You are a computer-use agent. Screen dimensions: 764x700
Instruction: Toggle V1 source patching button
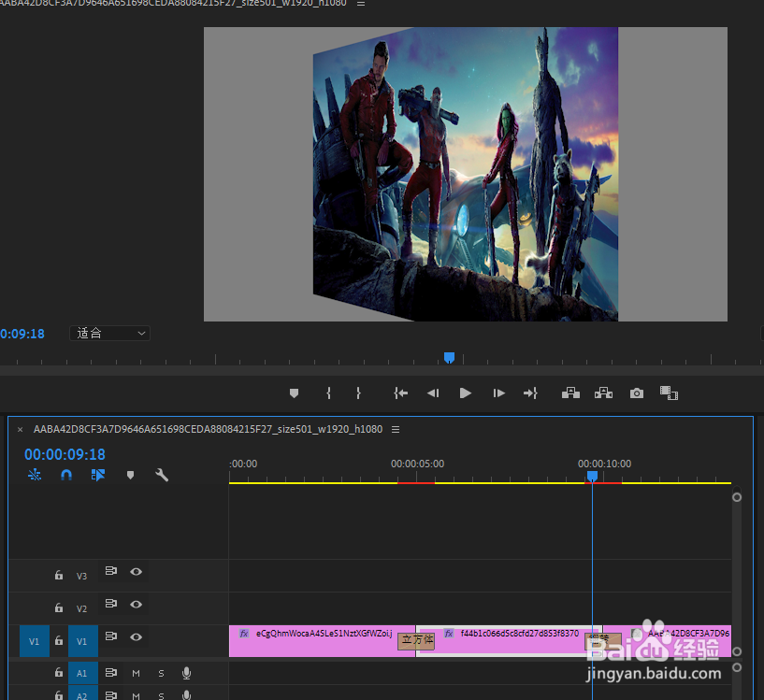[x=34, y=641]
